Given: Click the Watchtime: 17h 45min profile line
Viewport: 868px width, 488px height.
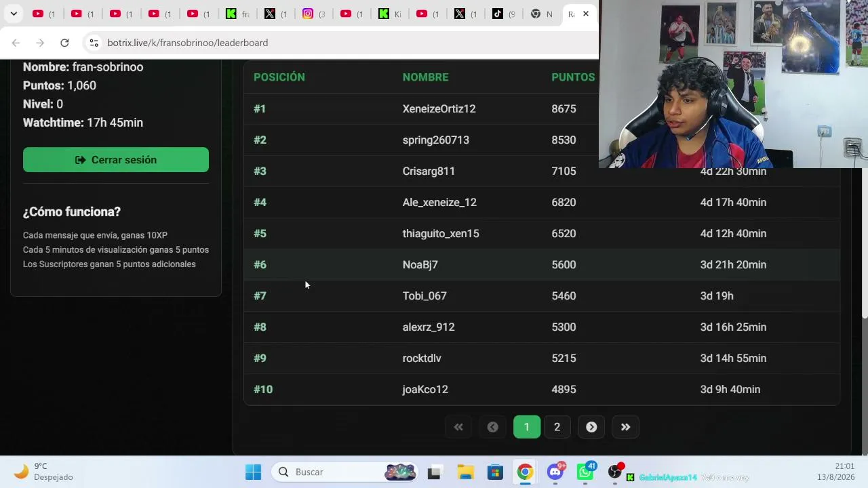Looking at the screenshot, I should (83, 123).
